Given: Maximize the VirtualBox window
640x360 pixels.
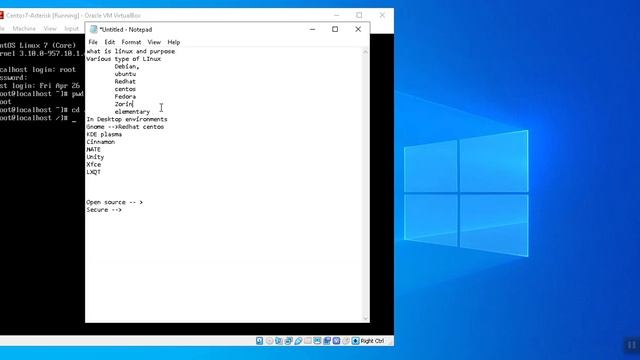Looking at the screenshot, I should (359, 16).
